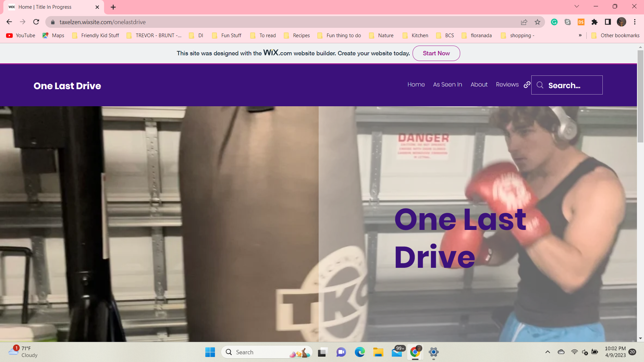Image resolution: width=644 pixels, height=362 pixels.
Task: Show hidden system tray icons
Action: pos(547,352)
